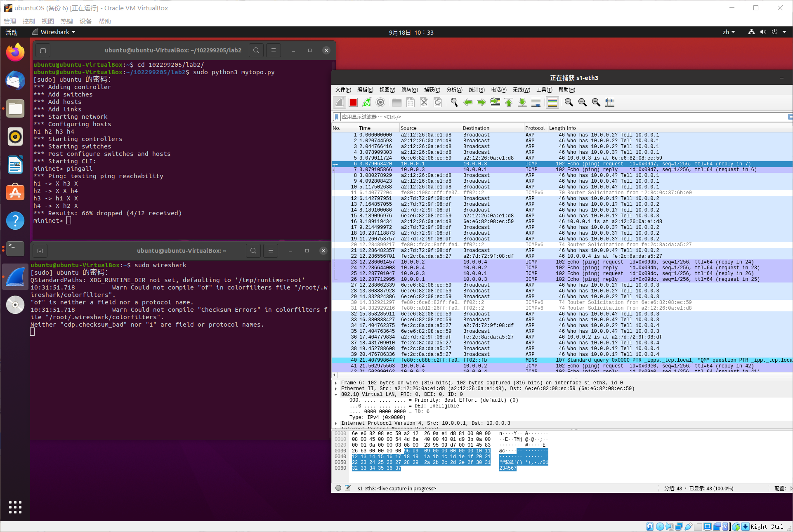The width and height of the screenshot is (793, 532).
Task: Click the start capture shark fin icon
Action: pos(340,102)
